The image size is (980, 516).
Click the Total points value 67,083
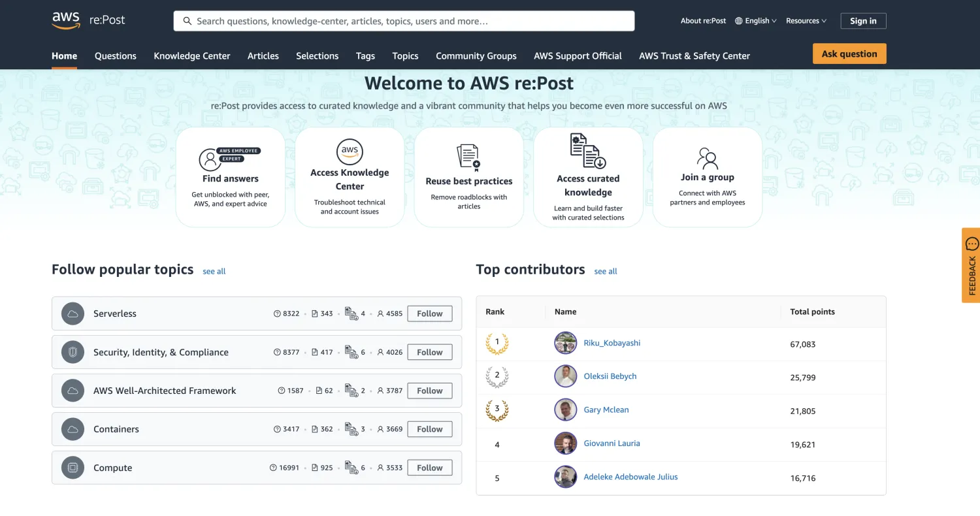[x=803, y=344]
